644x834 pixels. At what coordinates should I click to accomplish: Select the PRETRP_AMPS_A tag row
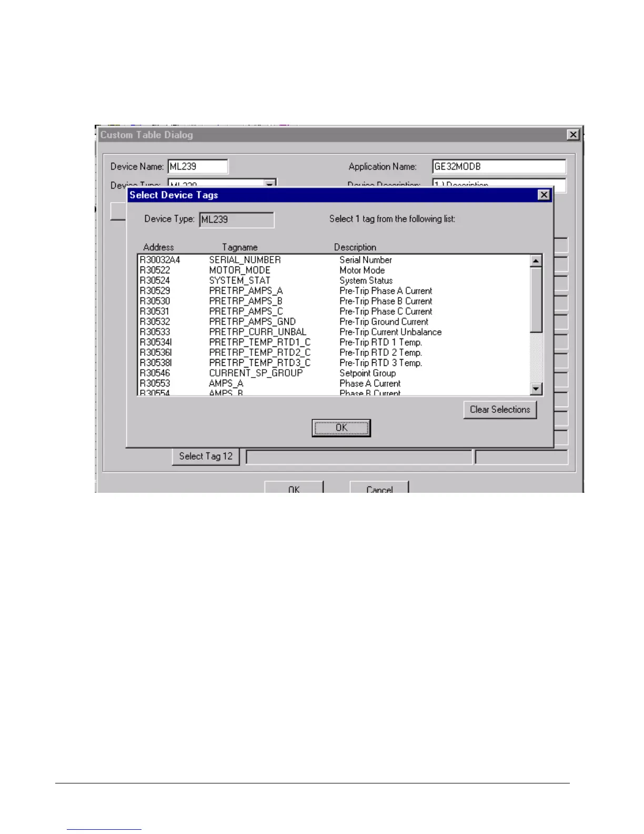pos(333,291)
